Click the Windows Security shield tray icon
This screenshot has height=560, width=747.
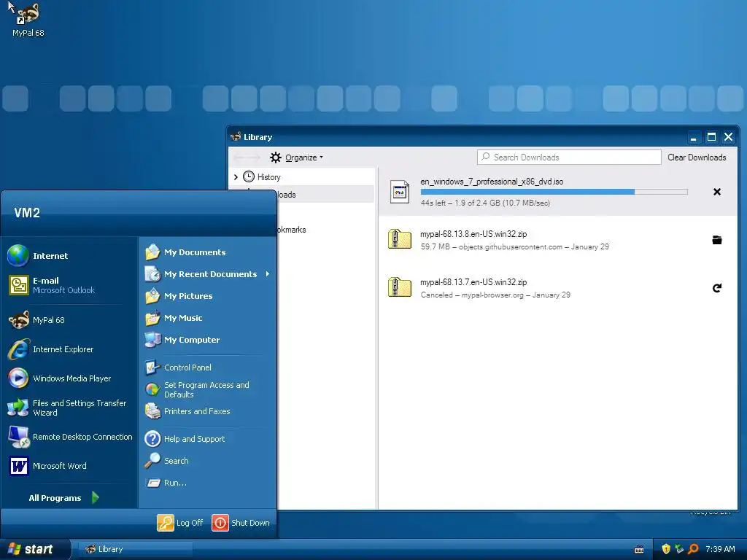666,549
